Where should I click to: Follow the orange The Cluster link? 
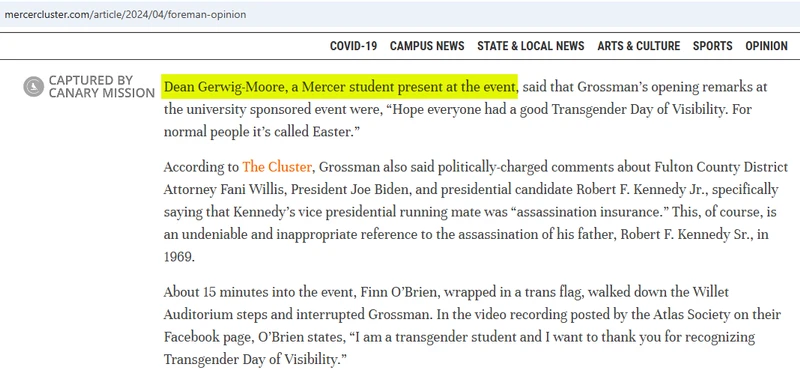point(277,167)
